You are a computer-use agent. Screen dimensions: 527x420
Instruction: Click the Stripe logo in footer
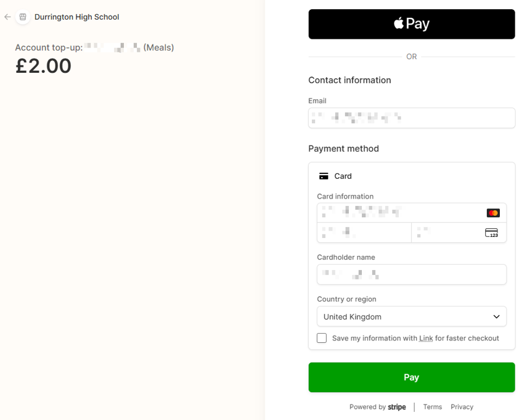coord(396,407)
